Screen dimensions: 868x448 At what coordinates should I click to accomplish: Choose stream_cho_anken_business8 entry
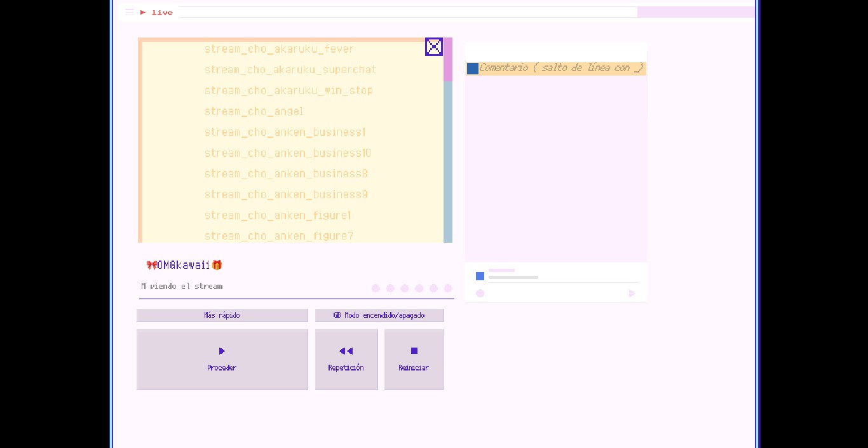click(286, 173)
